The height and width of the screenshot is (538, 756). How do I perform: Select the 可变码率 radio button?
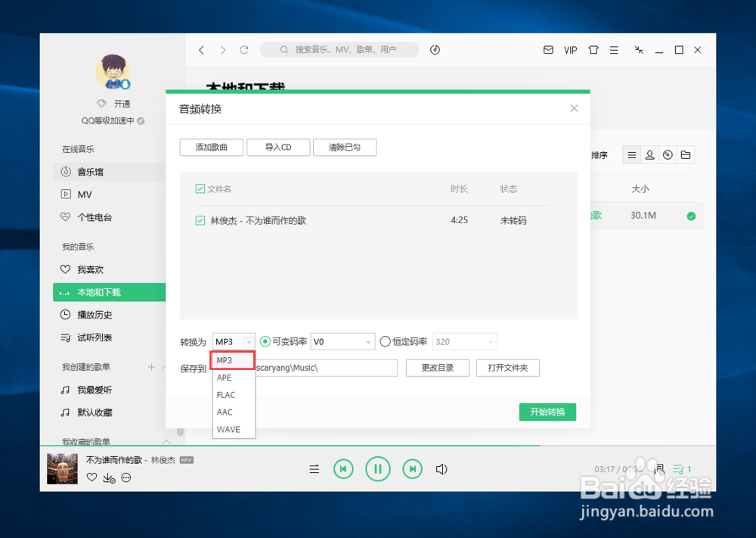265,341
